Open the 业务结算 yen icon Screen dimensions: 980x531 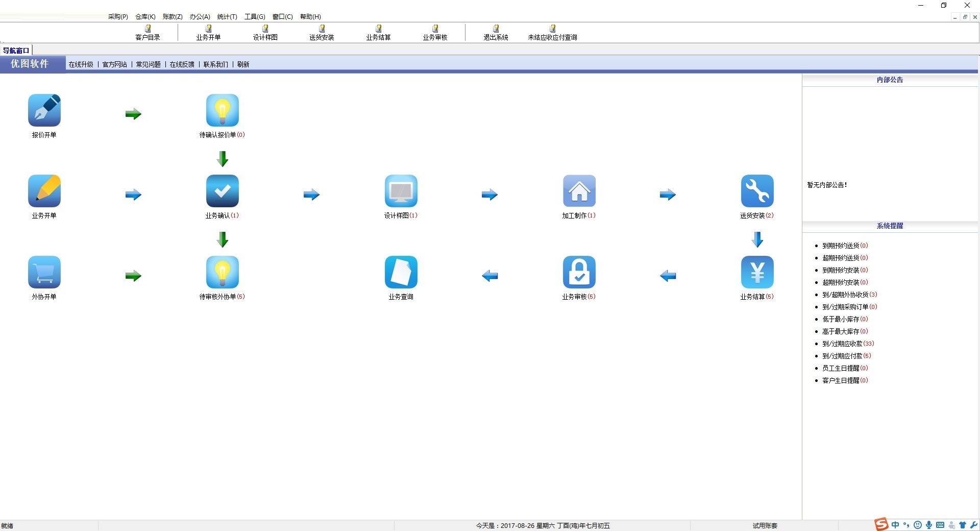(757, 272)
